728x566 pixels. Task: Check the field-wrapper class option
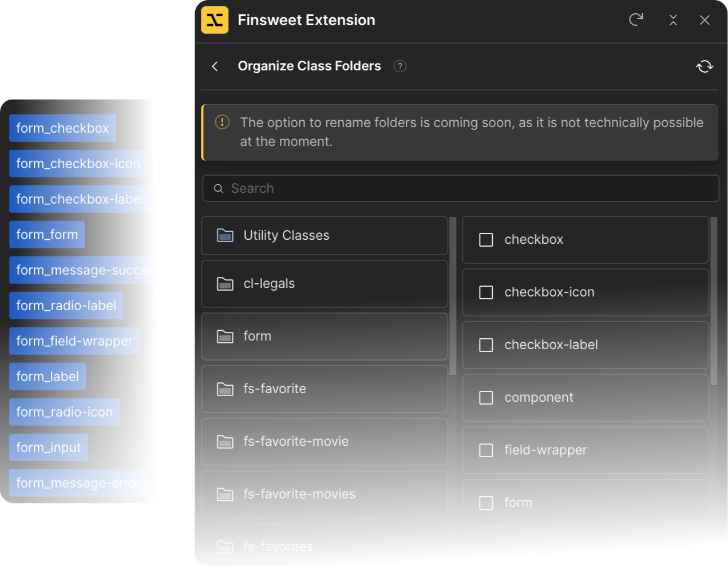(486, 450)
